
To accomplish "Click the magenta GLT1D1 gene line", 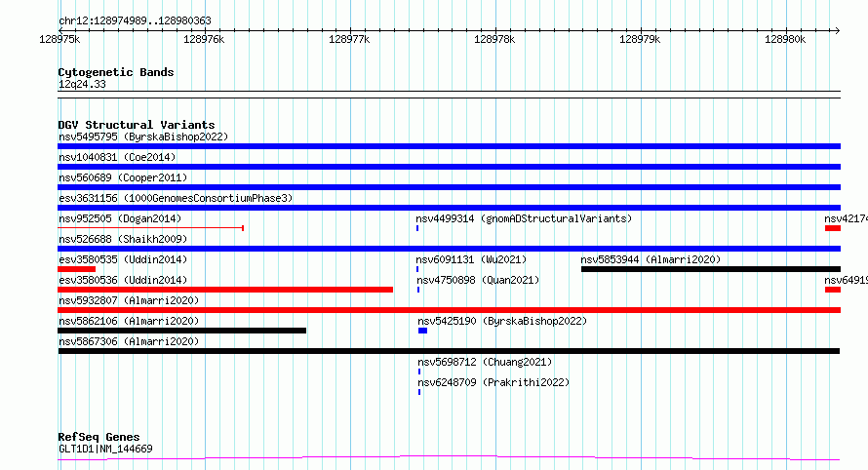I will click(449, 458).
